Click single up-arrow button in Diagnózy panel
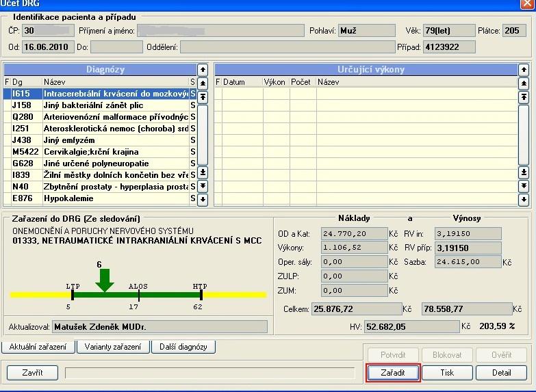Screen dimensions: 536x392 point(203,70)
